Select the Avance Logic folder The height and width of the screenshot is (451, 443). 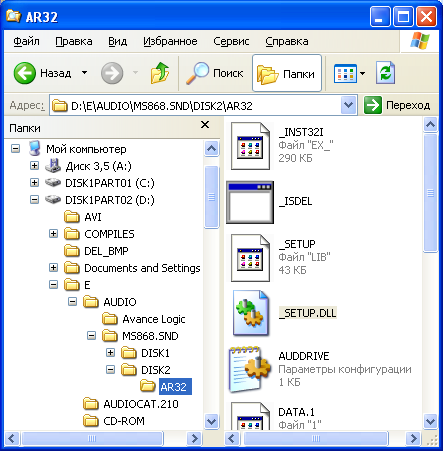coord(110,319)
